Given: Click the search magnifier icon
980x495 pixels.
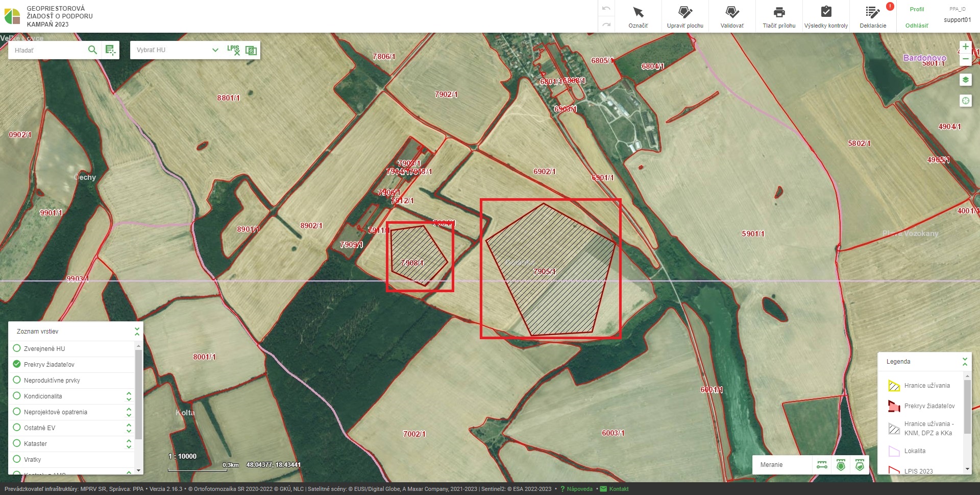Looking at the screenshot, I should coord(92,50).
